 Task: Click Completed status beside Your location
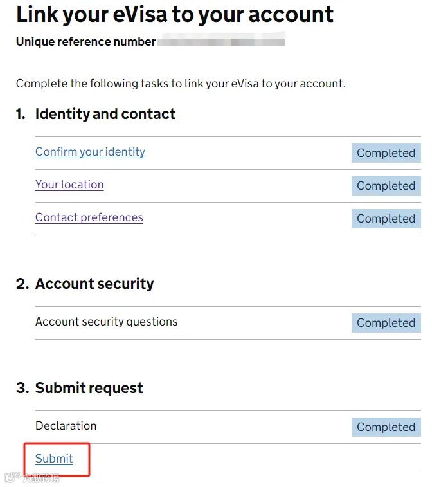(386, 186)
